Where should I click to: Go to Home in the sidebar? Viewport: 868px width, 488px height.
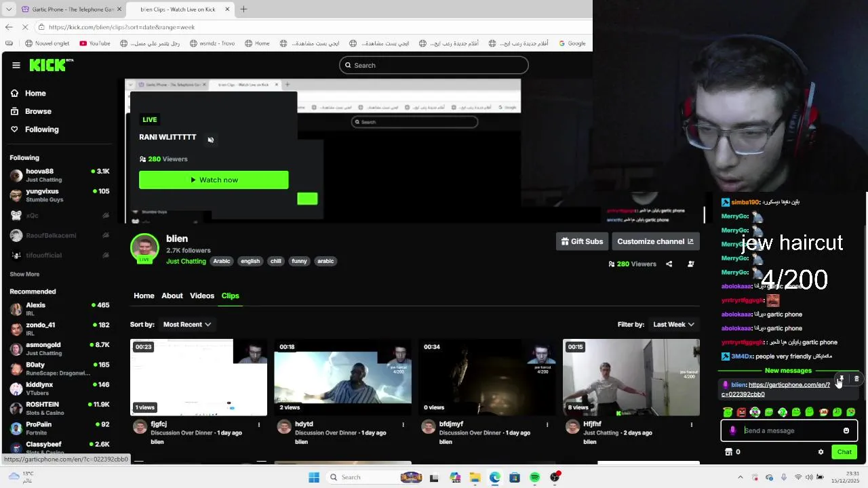(35, 94)
